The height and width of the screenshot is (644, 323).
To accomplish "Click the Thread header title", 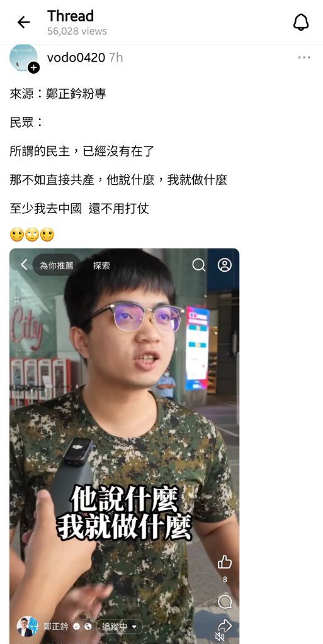I will point(71,16).
